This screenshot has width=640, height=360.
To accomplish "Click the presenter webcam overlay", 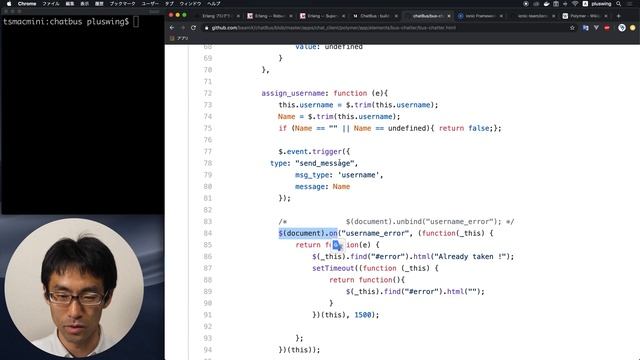I will coord(74,287).
